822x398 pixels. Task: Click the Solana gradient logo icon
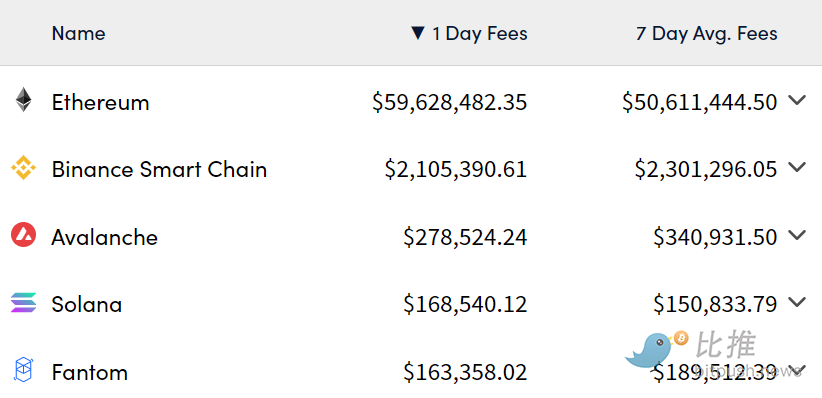pos(23,303)
